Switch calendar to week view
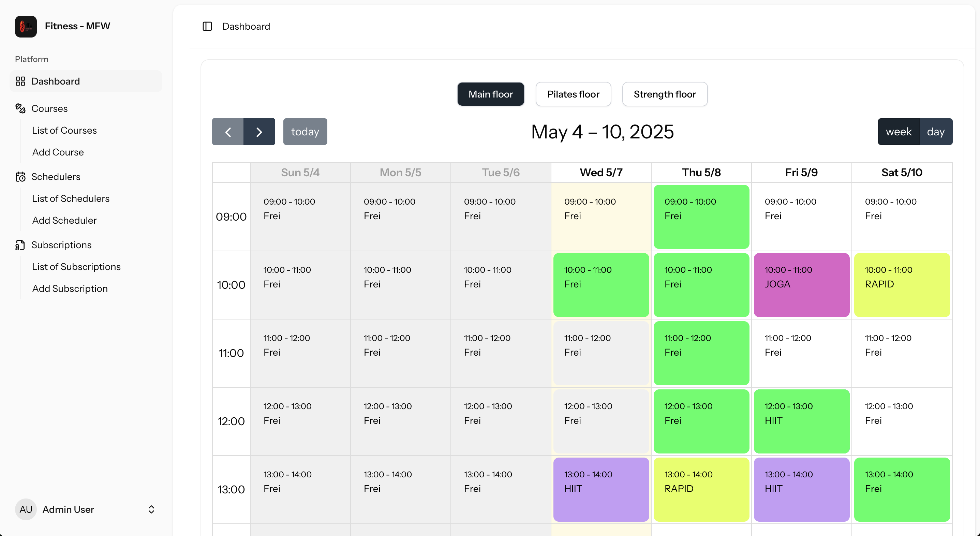 tap(899, 132)
